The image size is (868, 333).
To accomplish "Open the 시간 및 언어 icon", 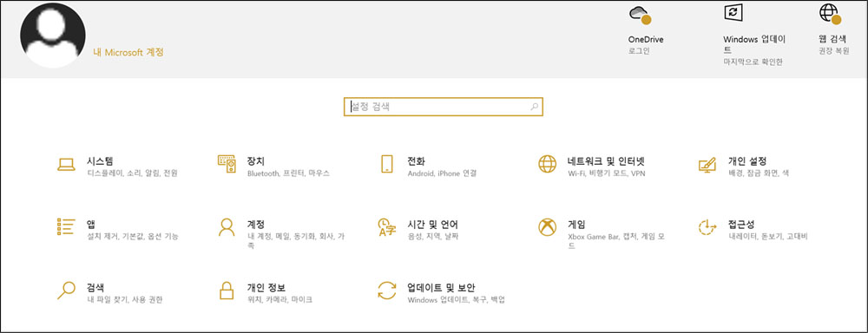I will [387, 227].
